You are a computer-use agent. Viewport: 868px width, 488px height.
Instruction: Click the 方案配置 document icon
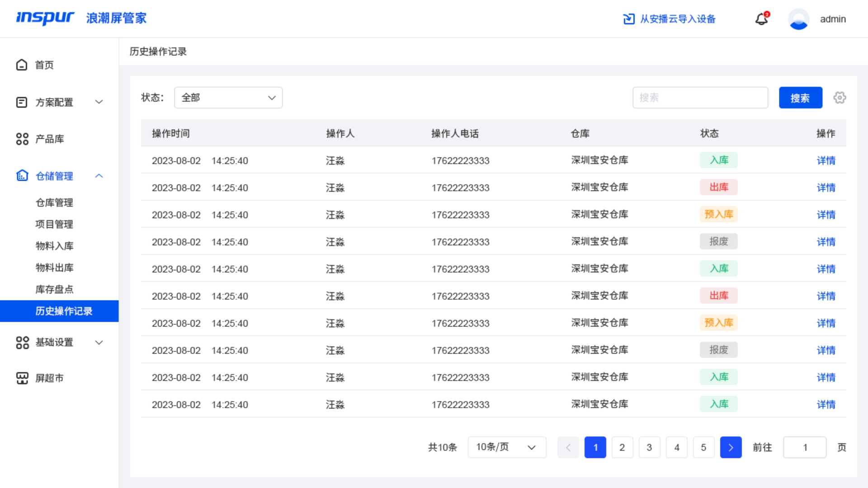click(x=22, y=102)
